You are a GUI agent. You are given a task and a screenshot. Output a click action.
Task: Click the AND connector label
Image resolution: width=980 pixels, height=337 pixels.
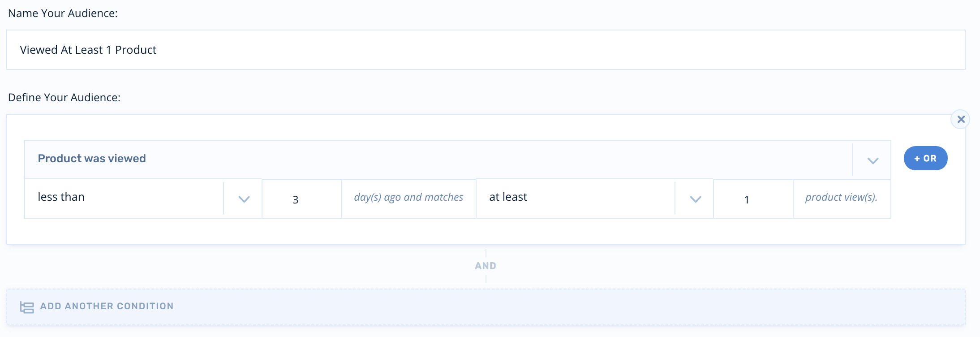coord(486,266)
